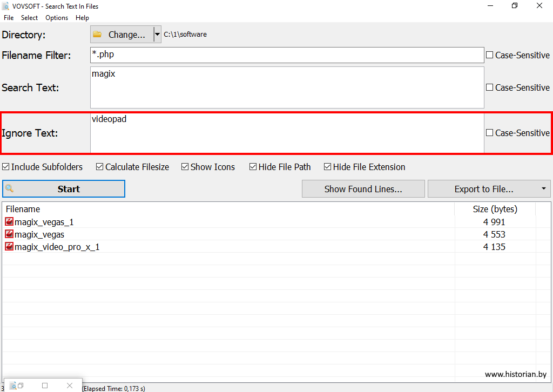Disable the Hide File Extension checkbox

[328, 167]
